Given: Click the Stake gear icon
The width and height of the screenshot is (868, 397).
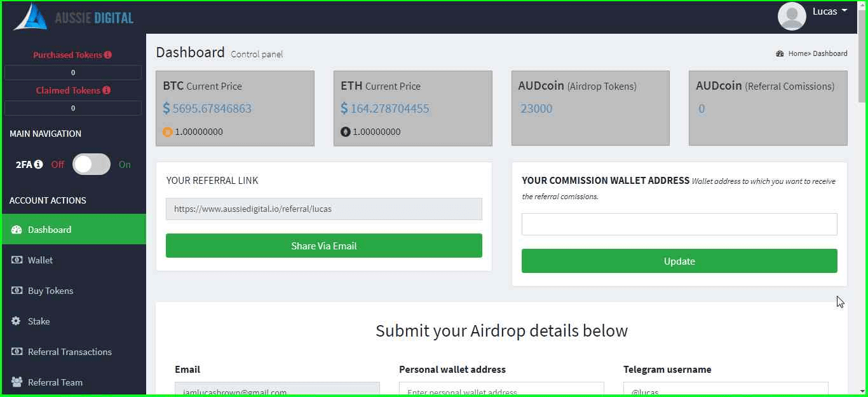Looking at the screenshot, I should coord(16,321).
